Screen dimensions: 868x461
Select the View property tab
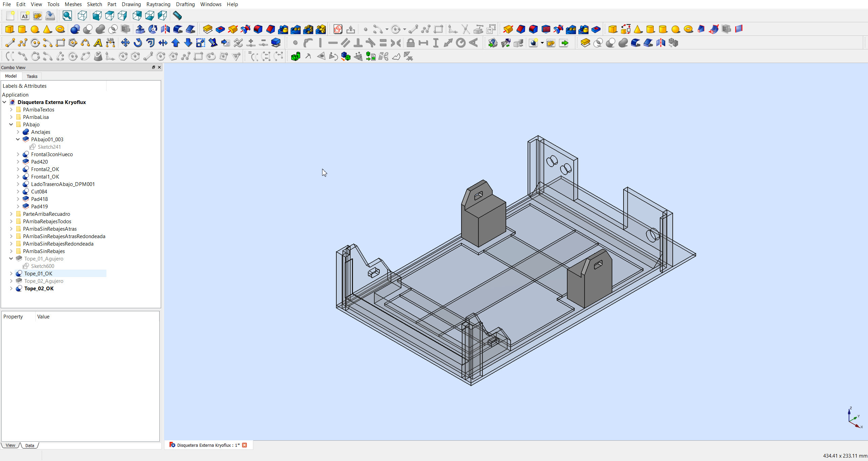[x=11, y=445]
